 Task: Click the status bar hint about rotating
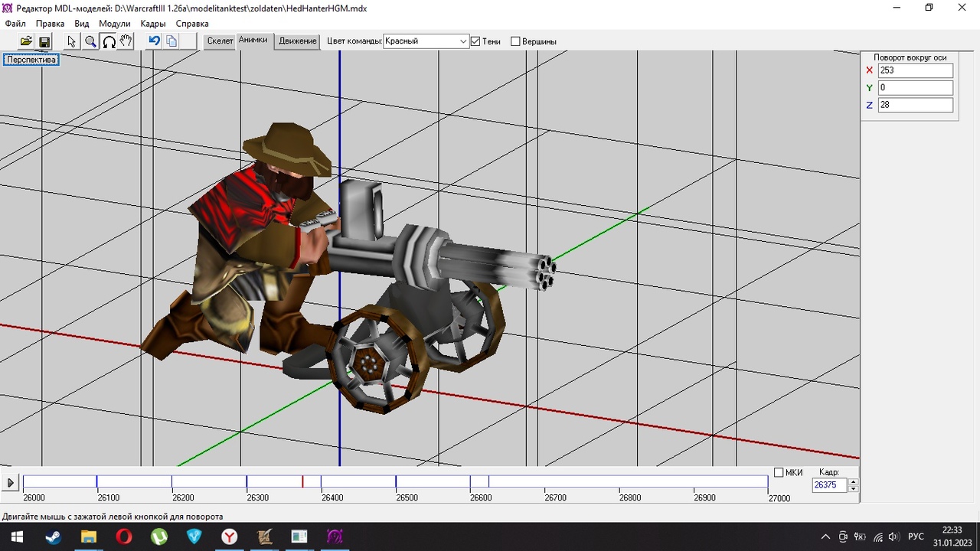[113, 517]
